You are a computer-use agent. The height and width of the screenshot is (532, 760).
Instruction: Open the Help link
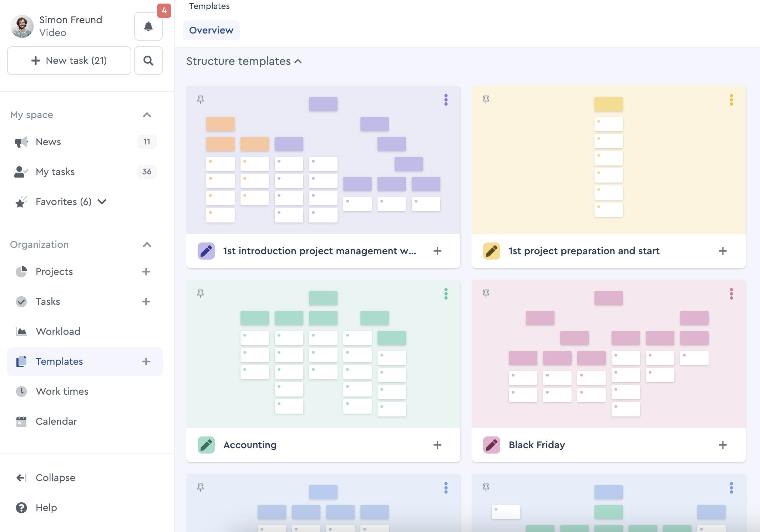tap(46, 508)
